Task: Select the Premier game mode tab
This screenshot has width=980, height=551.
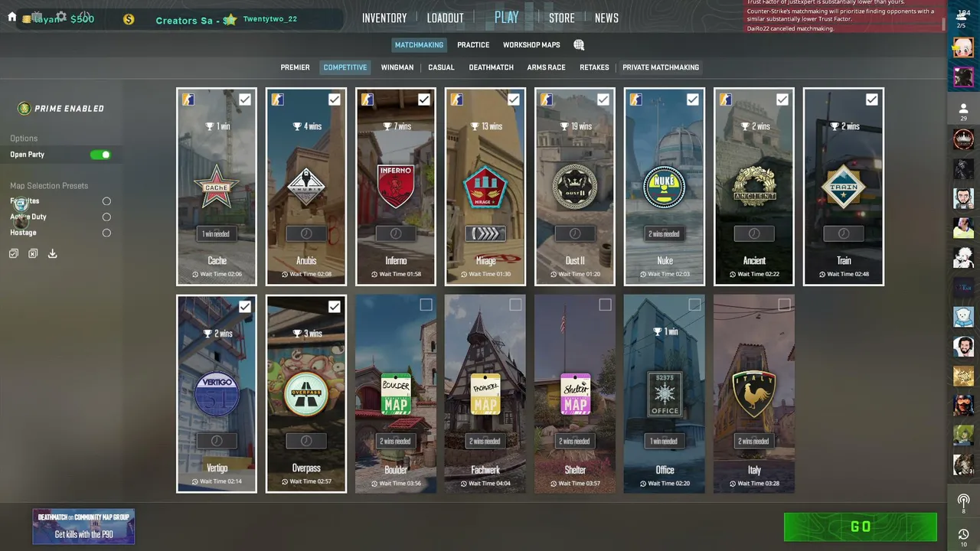Action: 295,67
